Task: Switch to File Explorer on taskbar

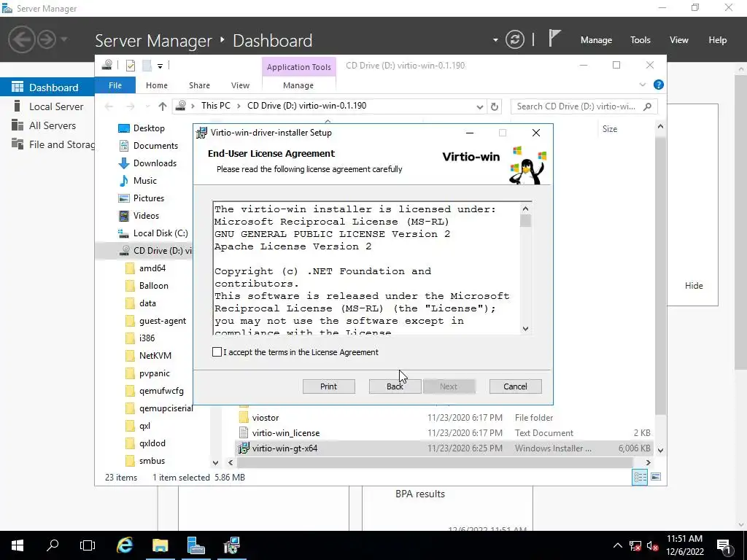Action: click(x=160, y=545)
